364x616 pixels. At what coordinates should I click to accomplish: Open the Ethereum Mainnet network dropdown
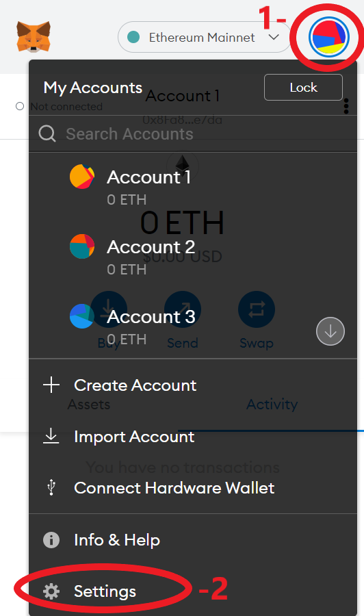204,38
